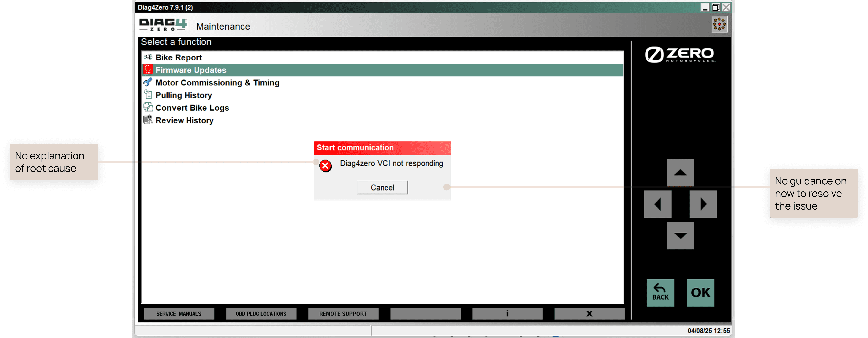
Task: Click the red error X icon in dialog
Action: click(x=325, y=166)
